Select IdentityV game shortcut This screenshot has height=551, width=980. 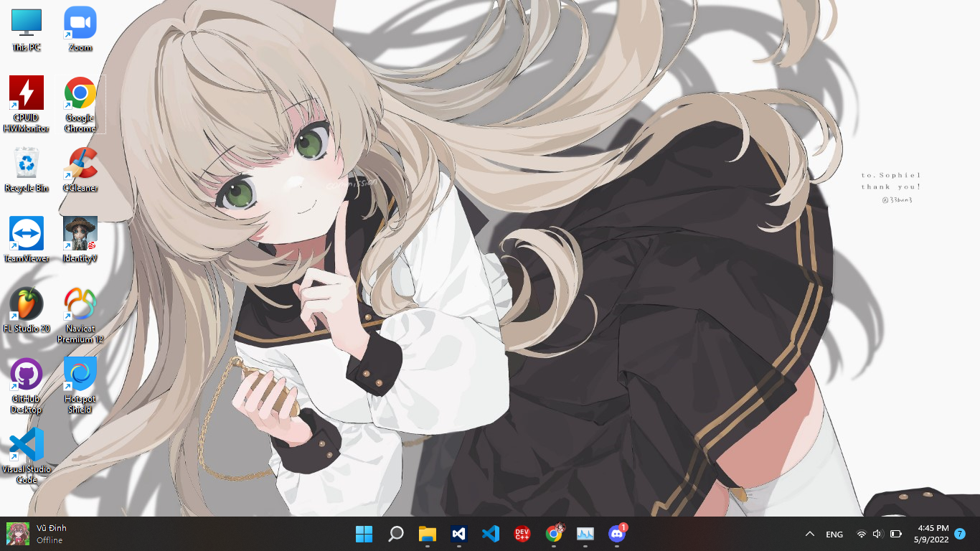coord(80,240)
